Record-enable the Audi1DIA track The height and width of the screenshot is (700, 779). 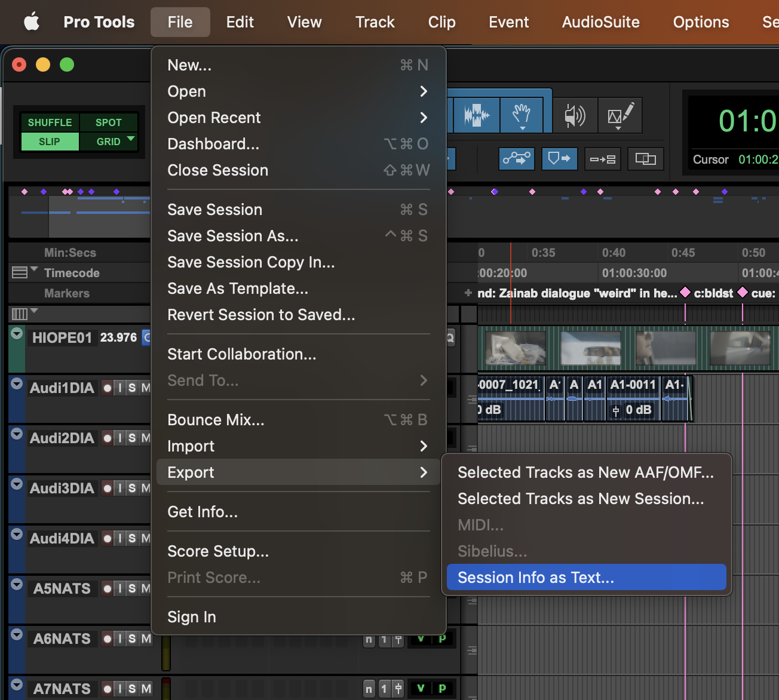click(107, 388)
